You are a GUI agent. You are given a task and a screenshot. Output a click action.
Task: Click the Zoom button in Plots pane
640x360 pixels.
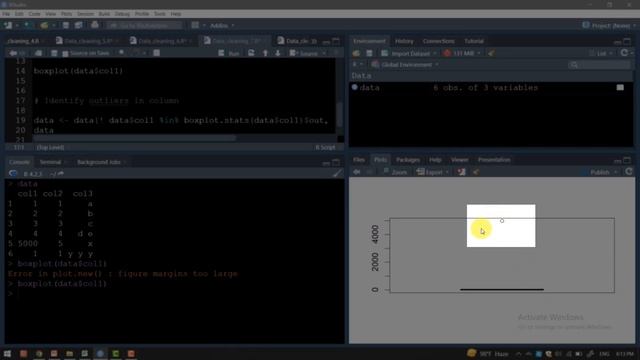(395, 172)
